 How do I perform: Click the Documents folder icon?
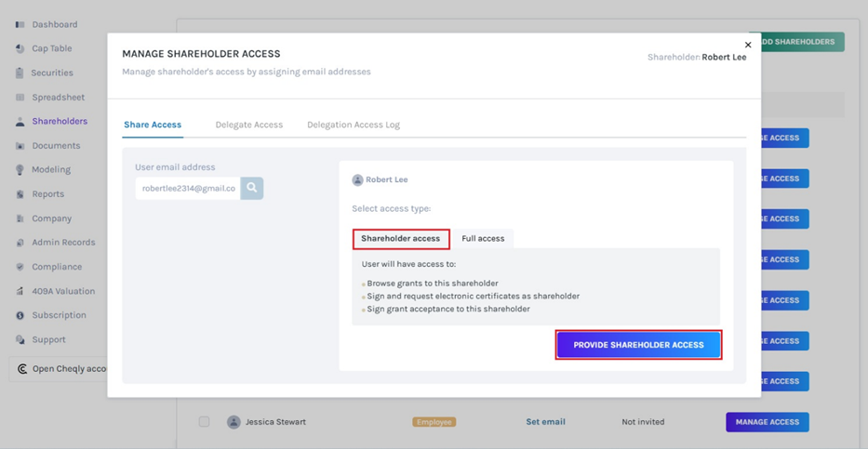pyautogui.click(x=20, y=146)
